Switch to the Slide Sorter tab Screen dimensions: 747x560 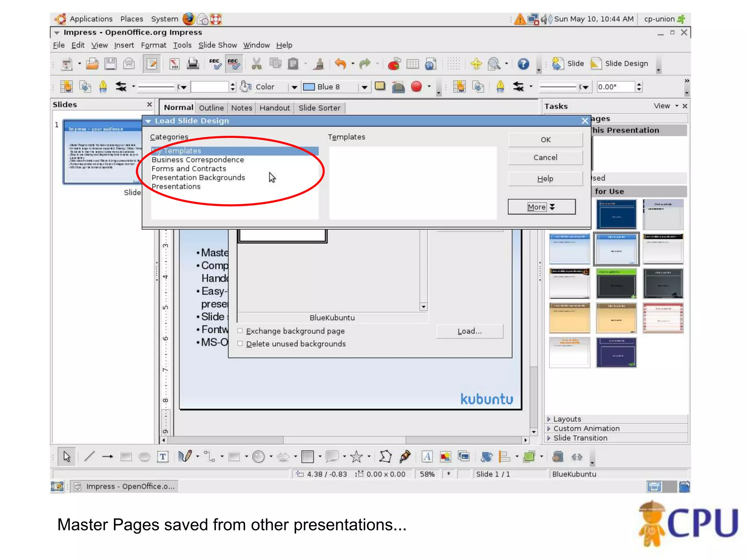tap(320, 108)
